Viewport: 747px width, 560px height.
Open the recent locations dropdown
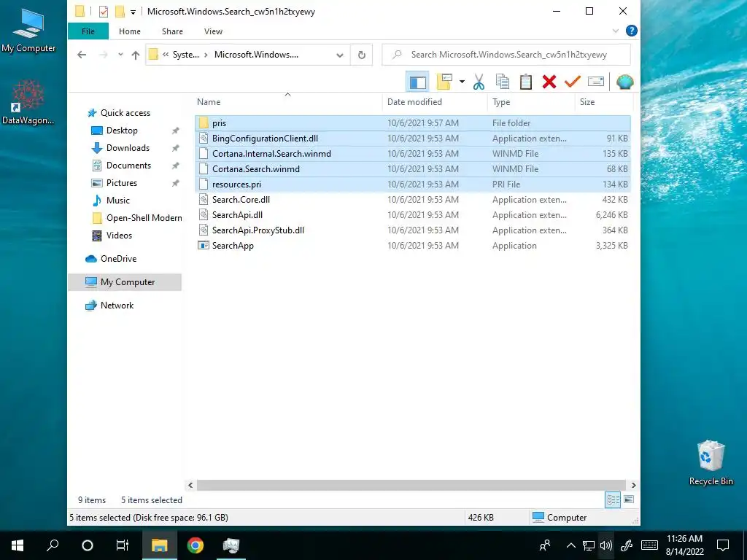coord(120,55)
